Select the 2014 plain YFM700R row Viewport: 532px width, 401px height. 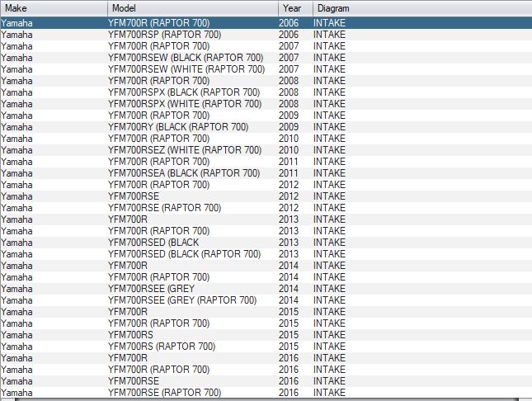click(x=266, y=265)
